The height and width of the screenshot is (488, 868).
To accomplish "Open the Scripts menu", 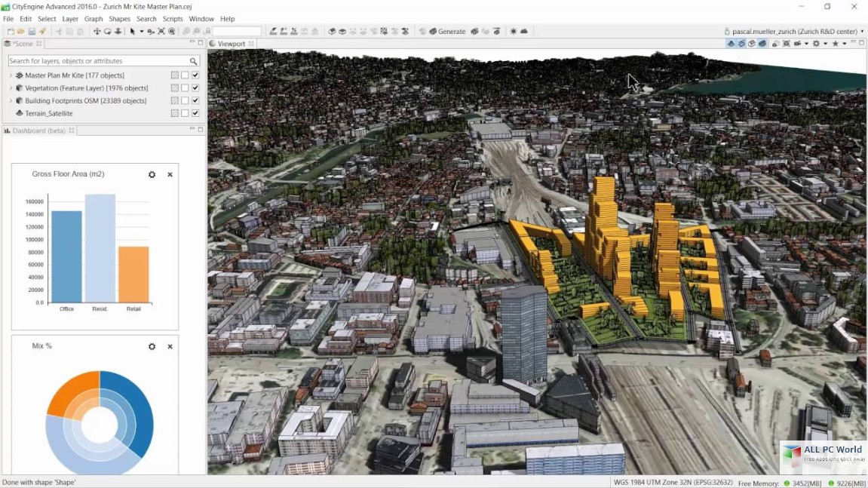I will [173, 19].
